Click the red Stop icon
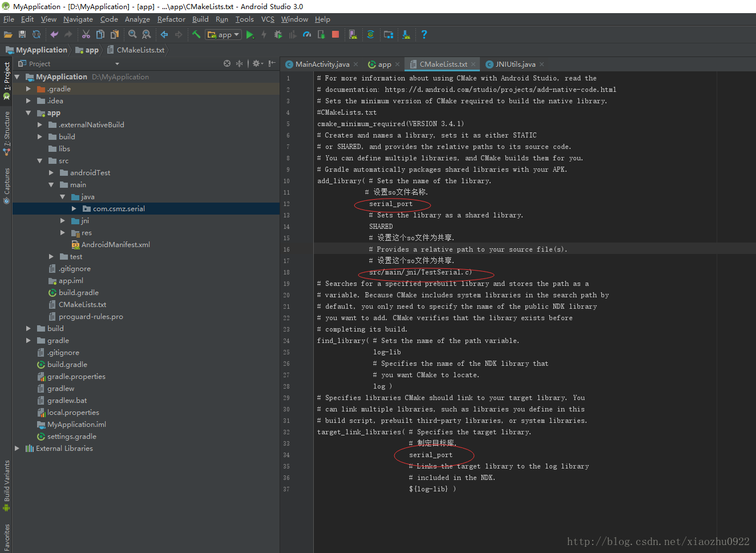 click(335, 35)
